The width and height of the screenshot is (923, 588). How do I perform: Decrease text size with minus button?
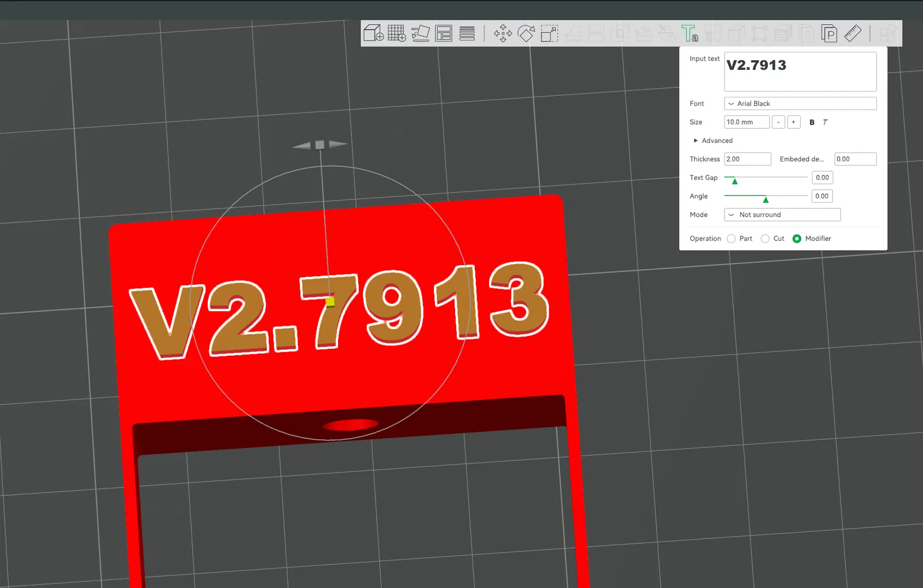tap(778, 122)
